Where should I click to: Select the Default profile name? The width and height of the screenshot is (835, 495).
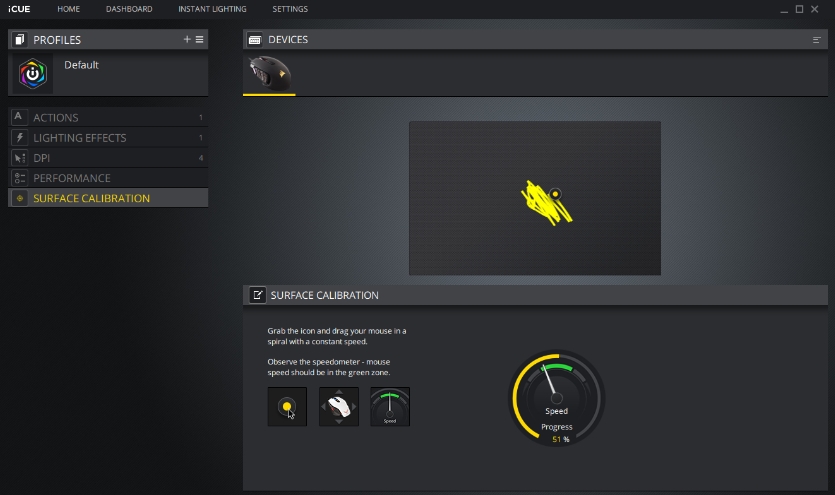coord(81,65)
